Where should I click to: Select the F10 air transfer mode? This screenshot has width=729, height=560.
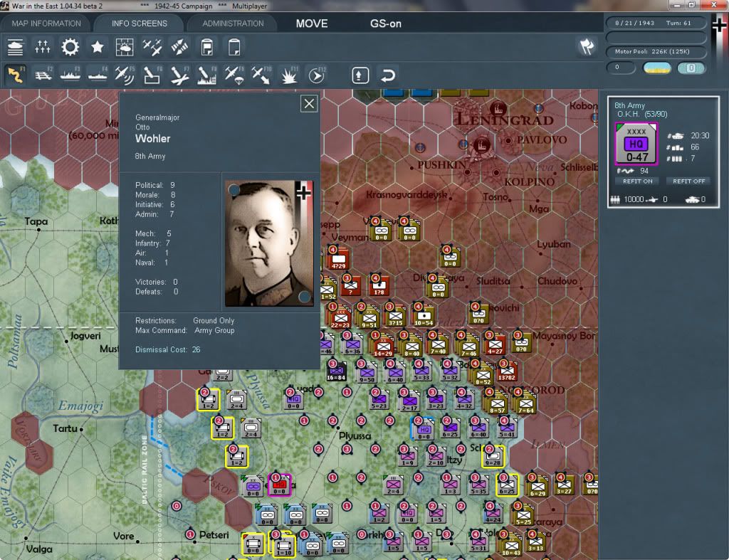coord(261,75)
